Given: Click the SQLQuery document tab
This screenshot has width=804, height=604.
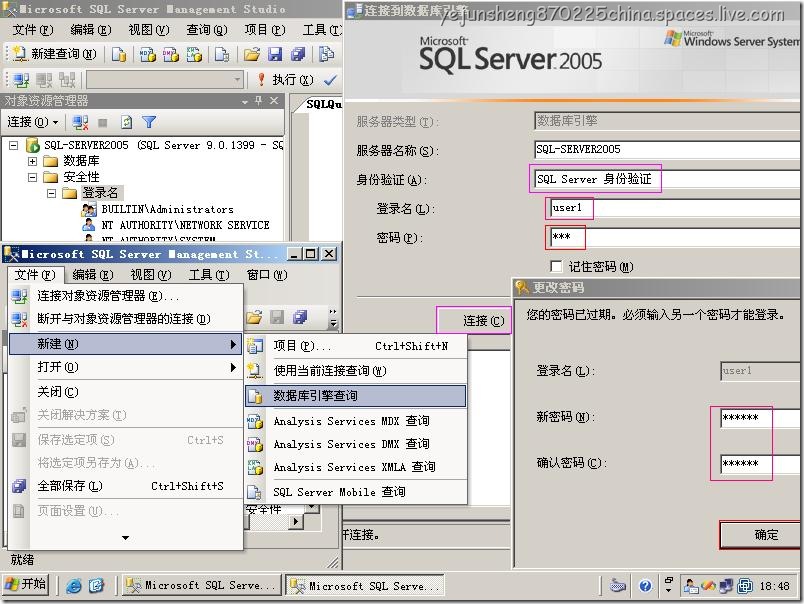Looking at the screenshot, I should point(323,104).
